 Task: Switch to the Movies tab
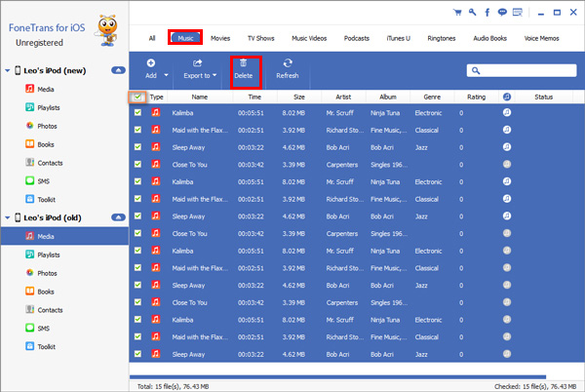220,38
